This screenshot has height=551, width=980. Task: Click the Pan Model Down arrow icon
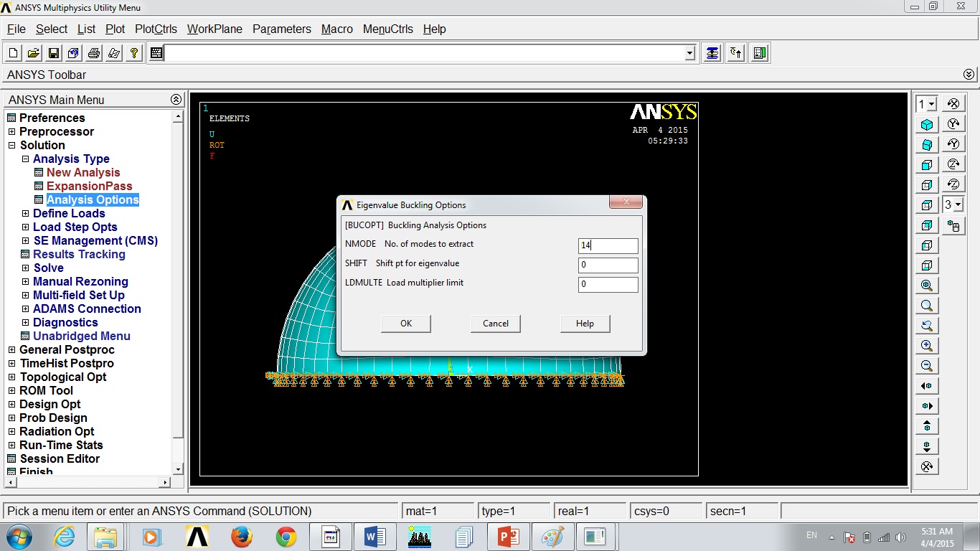pos(927,446)
